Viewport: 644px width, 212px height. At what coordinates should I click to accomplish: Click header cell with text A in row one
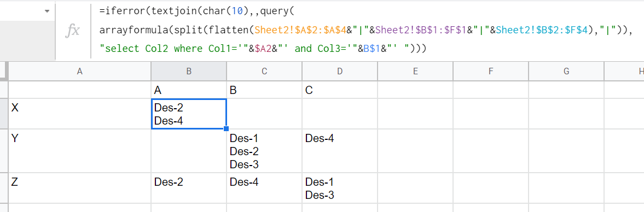pyautogui.click(x=189, y=90)
